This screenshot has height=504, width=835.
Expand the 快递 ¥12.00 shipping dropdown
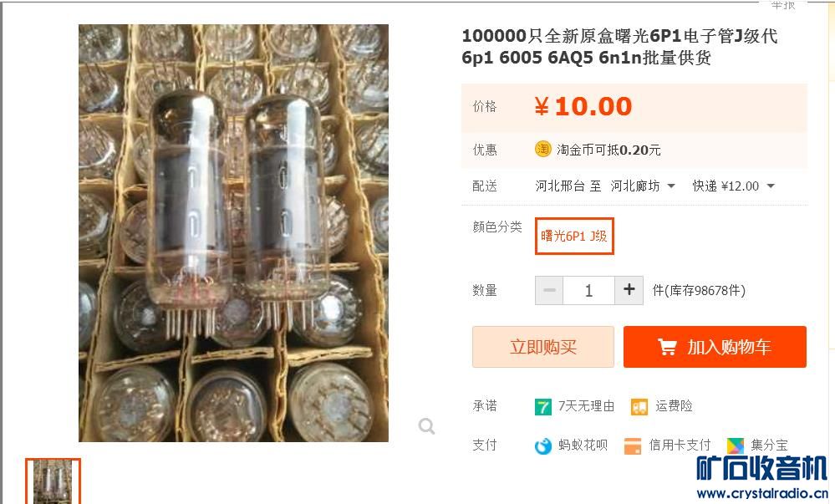click(x=733, y=186)
